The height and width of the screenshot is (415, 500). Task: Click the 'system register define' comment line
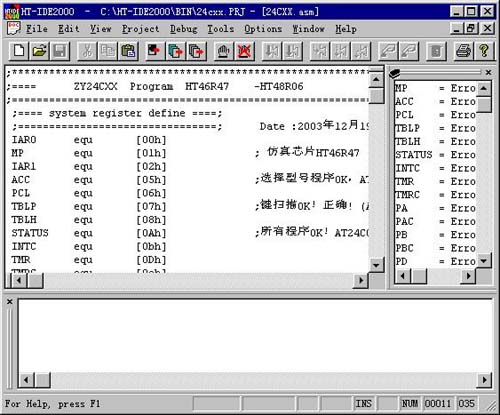(x=117, y=113)
